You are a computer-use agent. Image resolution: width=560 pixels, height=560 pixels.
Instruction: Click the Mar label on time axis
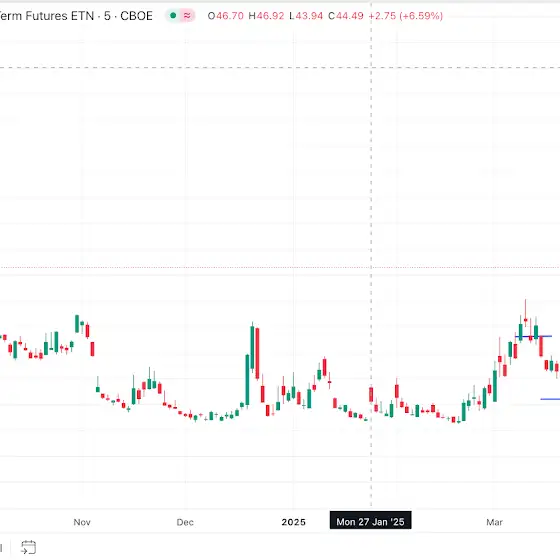[494, 522]
